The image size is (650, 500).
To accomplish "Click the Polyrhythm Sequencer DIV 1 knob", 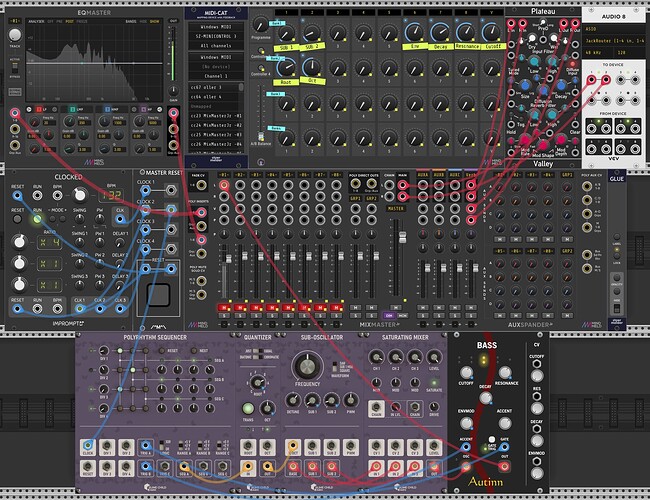I will (x=104, y=351).
